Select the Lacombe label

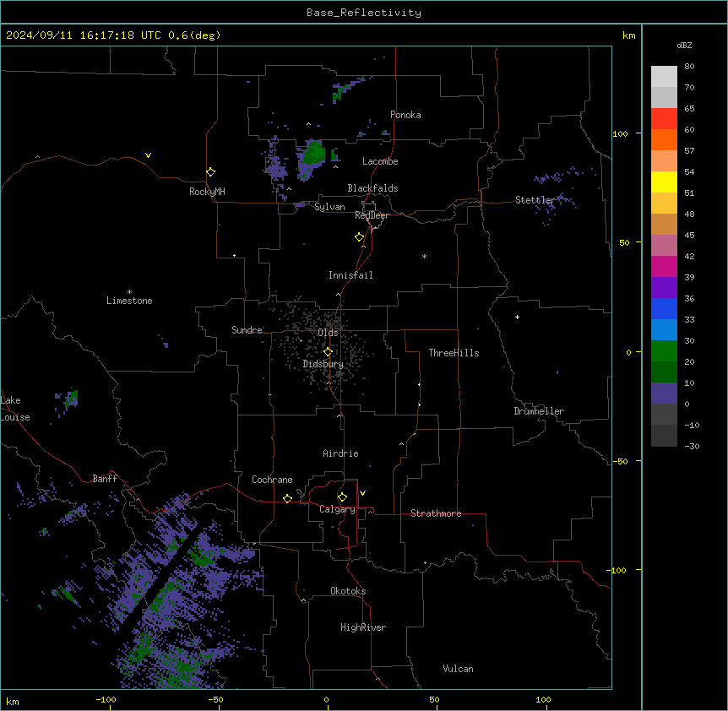[380, 161]
